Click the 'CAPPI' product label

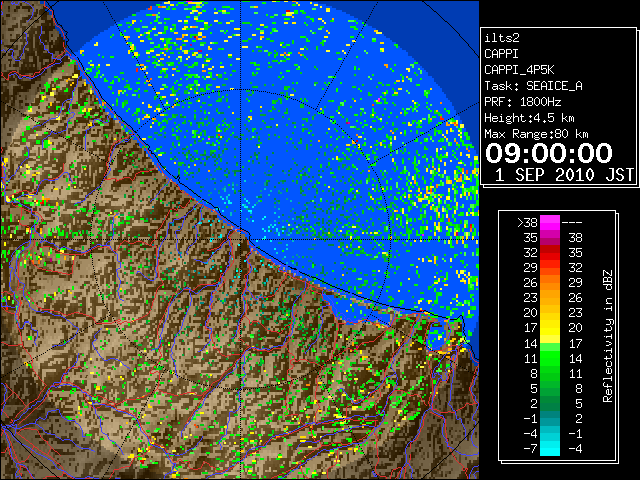pyautogui.click(x=501, y=54)
